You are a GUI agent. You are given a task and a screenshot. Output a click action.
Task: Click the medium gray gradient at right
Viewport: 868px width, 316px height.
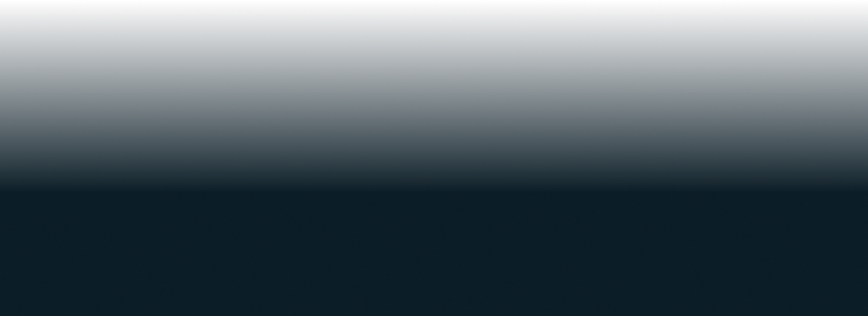click(x=759, y=87)
